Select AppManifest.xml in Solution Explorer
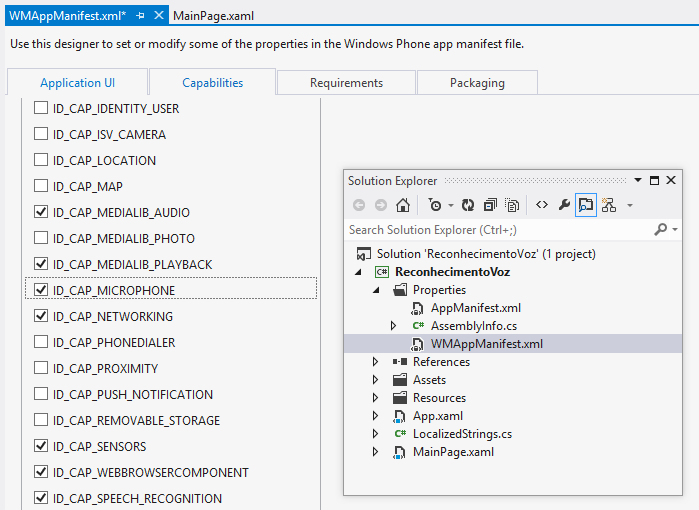 click(476, 308)
